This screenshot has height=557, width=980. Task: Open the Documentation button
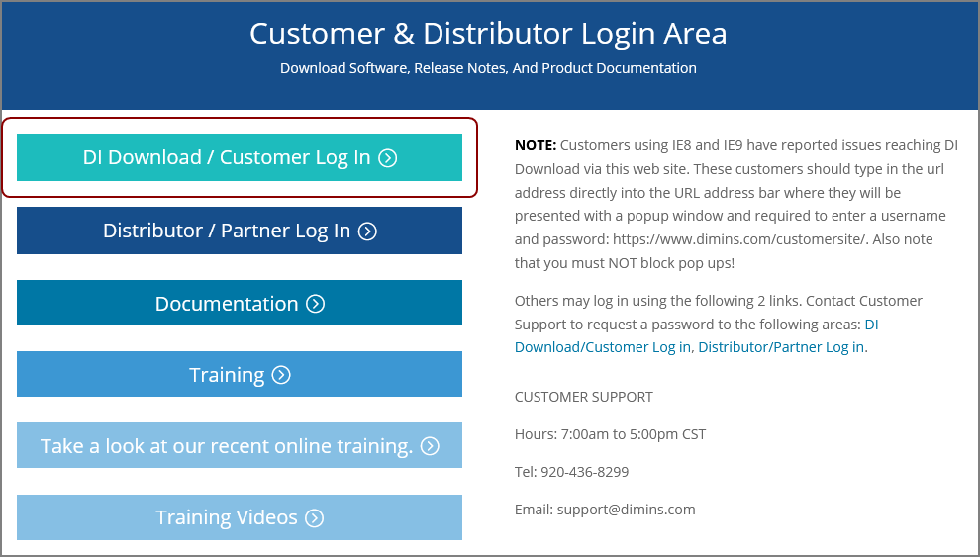240,303
